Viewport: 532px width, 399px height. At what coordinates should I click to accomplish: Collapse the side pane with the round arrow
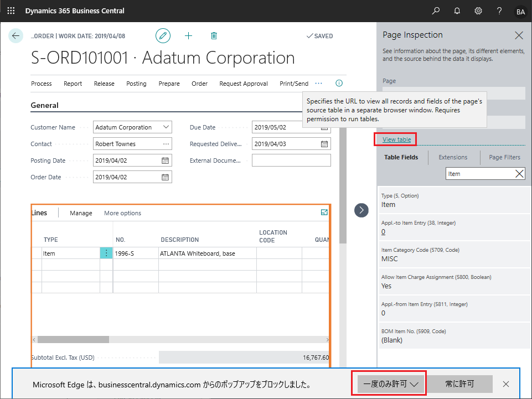(x=361, y=210)
